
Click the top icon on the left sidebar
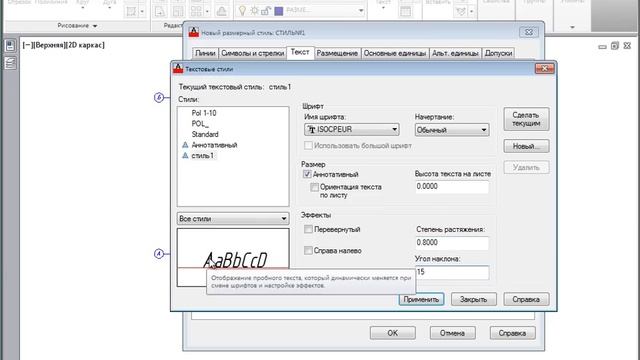10,45
